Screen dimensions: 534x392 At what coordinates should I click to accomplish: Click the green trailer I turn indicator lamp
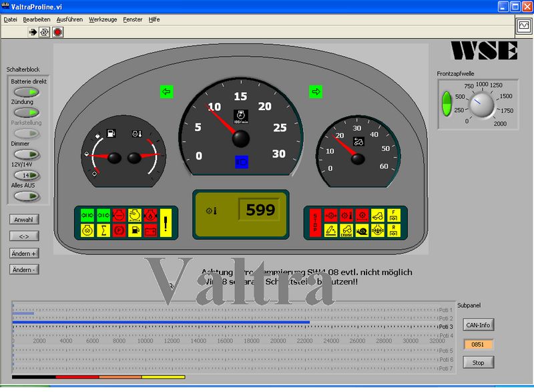coord(103,215)
